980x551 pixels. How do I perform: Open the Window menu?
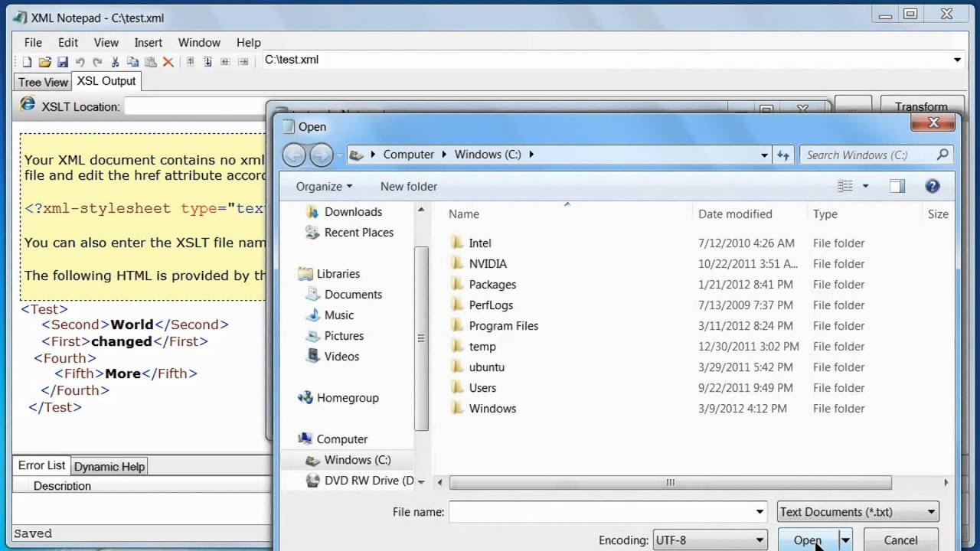199,43
